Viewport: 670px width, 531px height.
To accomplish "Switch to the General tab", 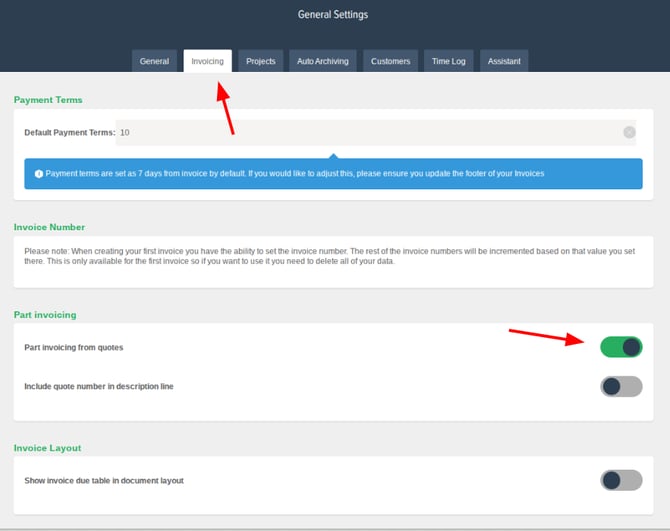I will click(x=154, y=61).
